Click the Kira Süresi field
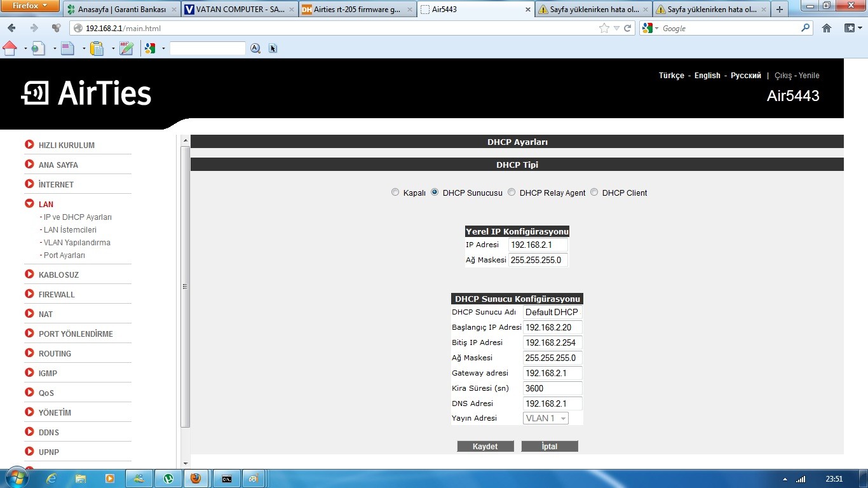The height and width of the screenshot is (488, 868). [552, 388]
